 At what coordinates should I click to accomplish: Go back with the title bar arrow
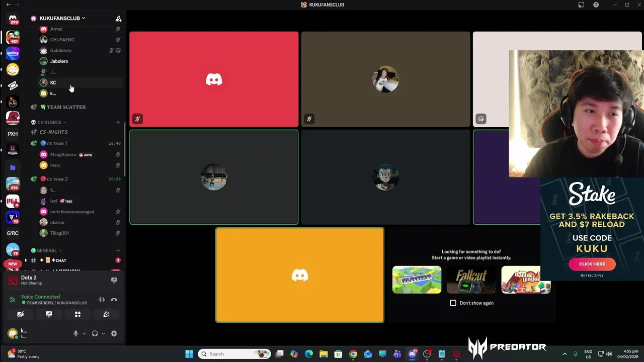point(8,5)
